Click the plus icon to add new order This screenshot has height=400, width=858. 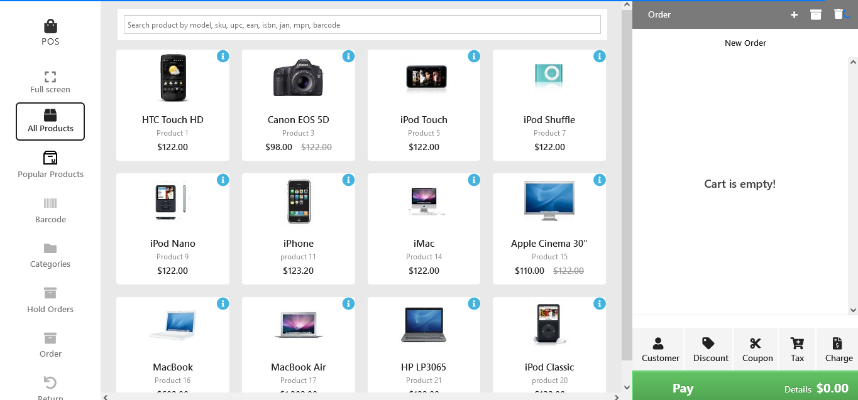coord(794,15)
